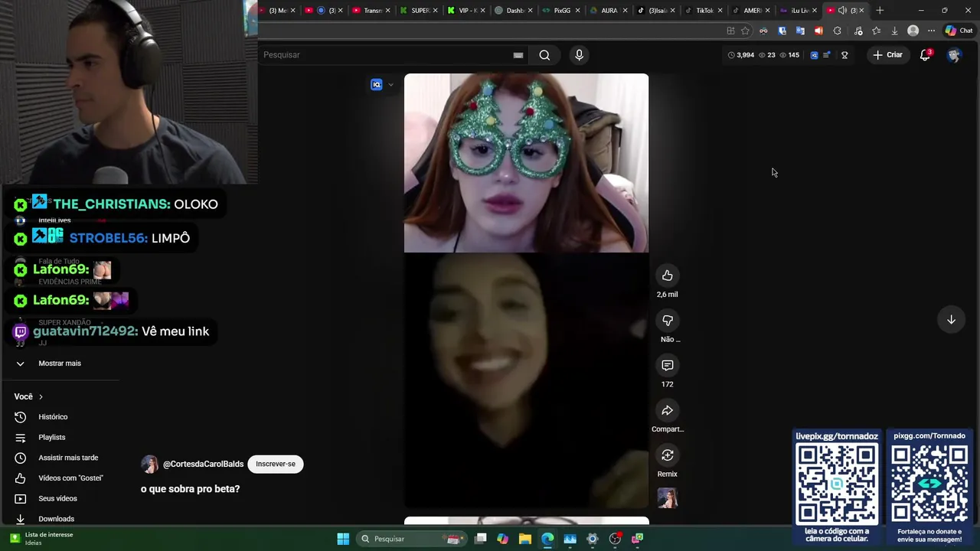The image size is (980, 551).
Task: Click the YouTube search magnifier button
Action: tap(544, 55)
